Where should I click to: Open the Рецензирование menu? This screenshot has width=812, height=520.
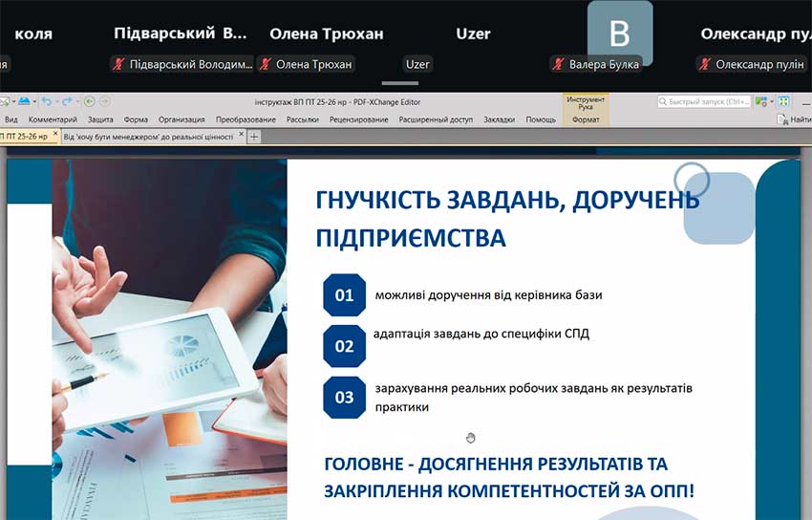point(359,119)
